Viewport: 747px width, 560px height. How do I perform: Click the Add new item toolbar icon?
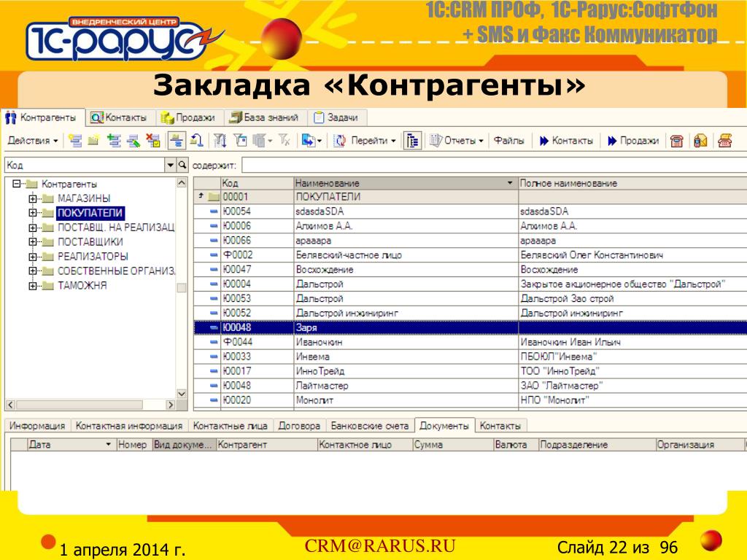(x=75, y=141)
